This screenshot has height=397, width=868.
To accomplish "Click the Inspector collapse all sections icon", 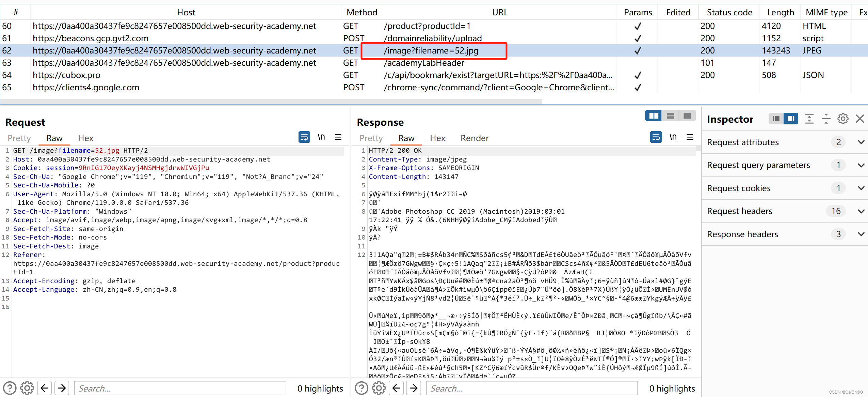I will tap(826, 119).
